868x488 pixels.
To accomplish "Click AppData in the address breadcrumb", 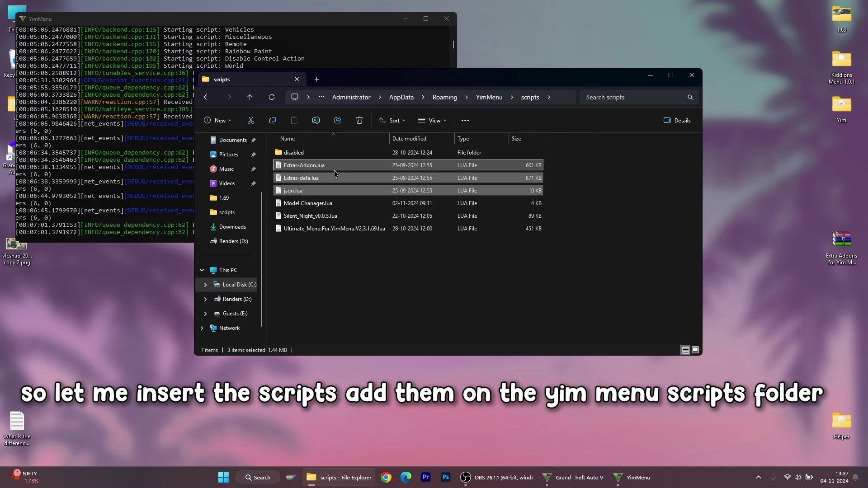I will (x=401, y=97).
